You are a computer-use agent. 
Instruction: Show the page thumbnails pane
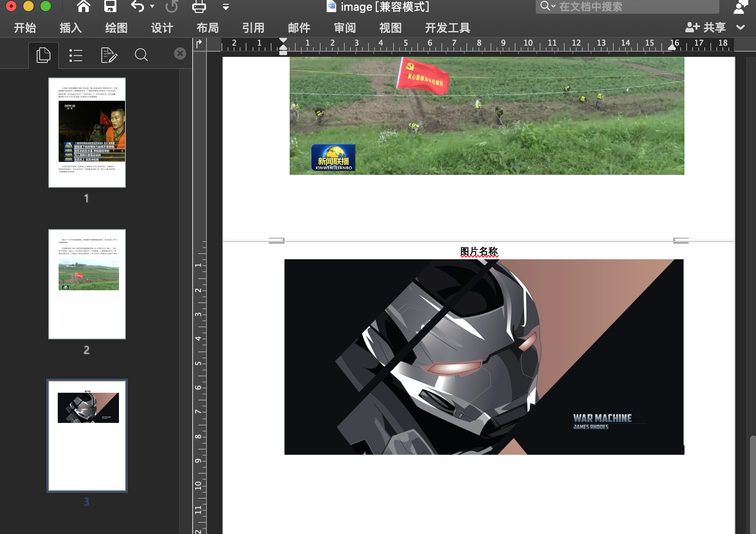click(43, 55)
